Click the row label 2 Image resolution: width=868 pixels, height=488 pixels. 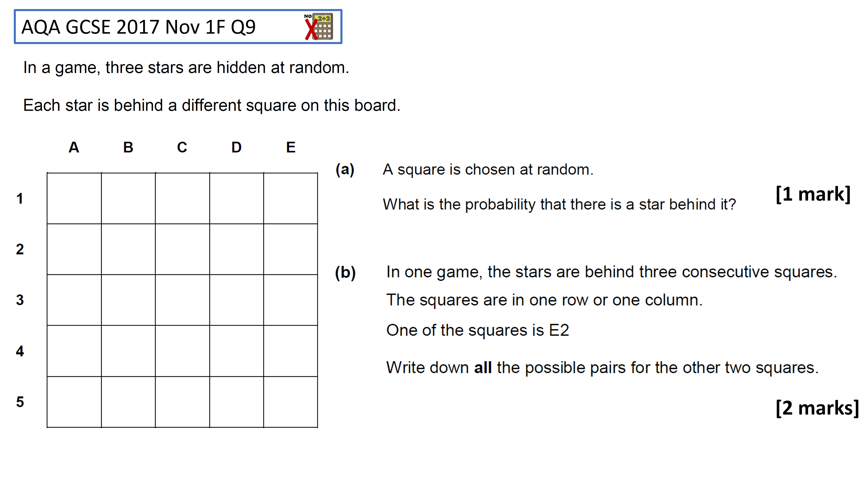pos(20,250)
